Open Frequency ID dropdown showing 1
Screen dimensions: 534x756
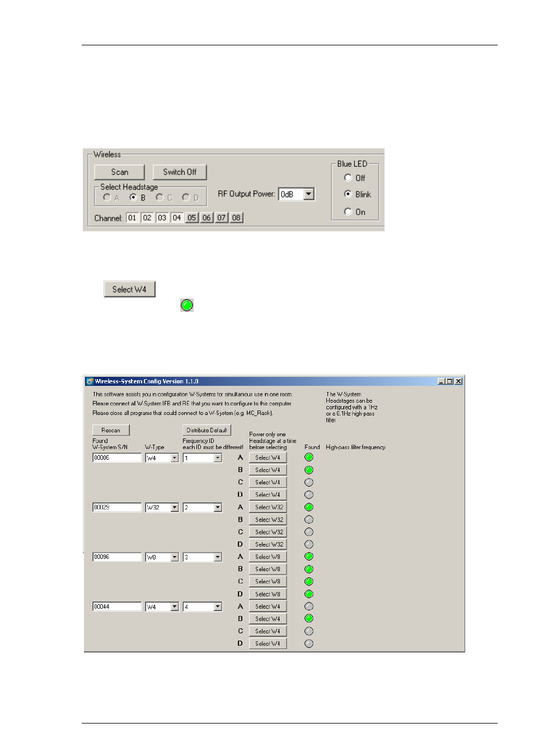(218, 458)
